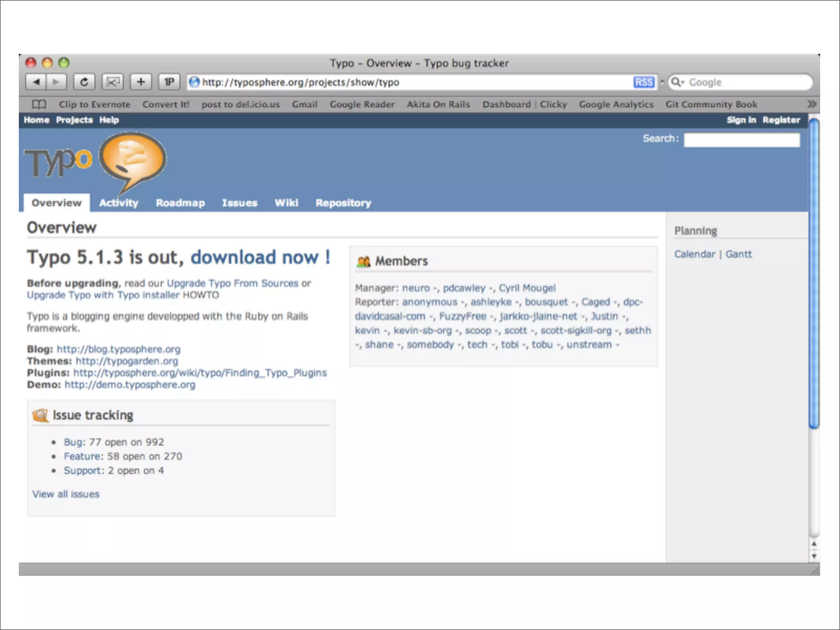The height and width of the screenshot is (630, 840).
Task: Add a bookmark with the plus button
Action: (x=141, y=82)
